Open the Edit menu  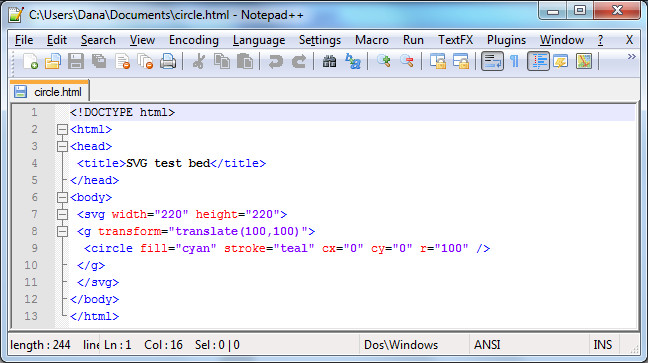[x=57, y=40]
